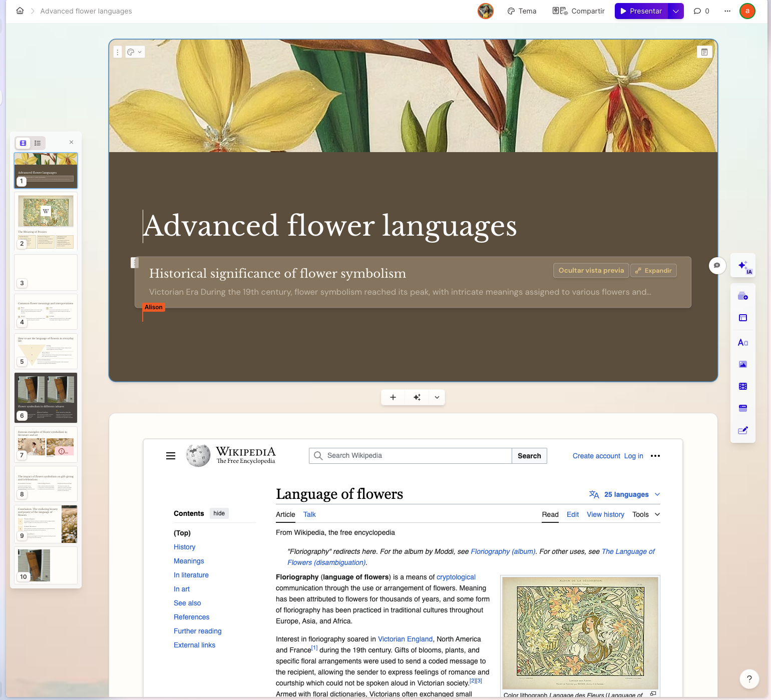The width and height of the screenshot is (771, 700).
Task: Switch to filmstrip thumbnail view
Action: pos(23,143)
